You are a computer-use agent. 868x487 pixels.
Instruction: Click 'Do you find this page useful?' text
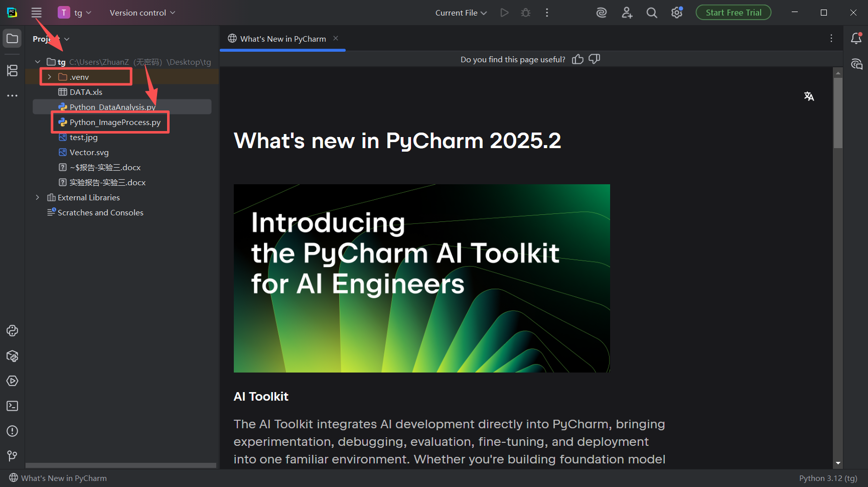tap(513, 59)
